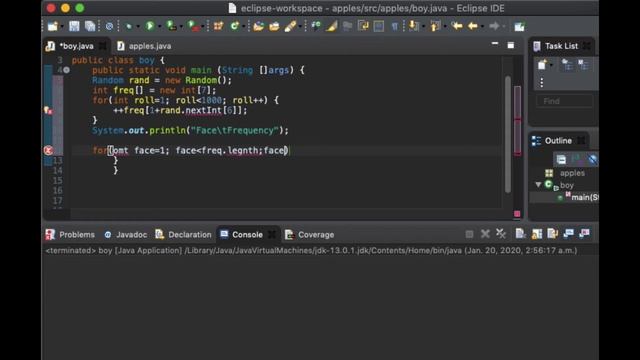The width and height of the screenshot is (640, 360).
Task: Click the Forward navigation arrow
Action: pyautogui.click(x=494, y=27)
